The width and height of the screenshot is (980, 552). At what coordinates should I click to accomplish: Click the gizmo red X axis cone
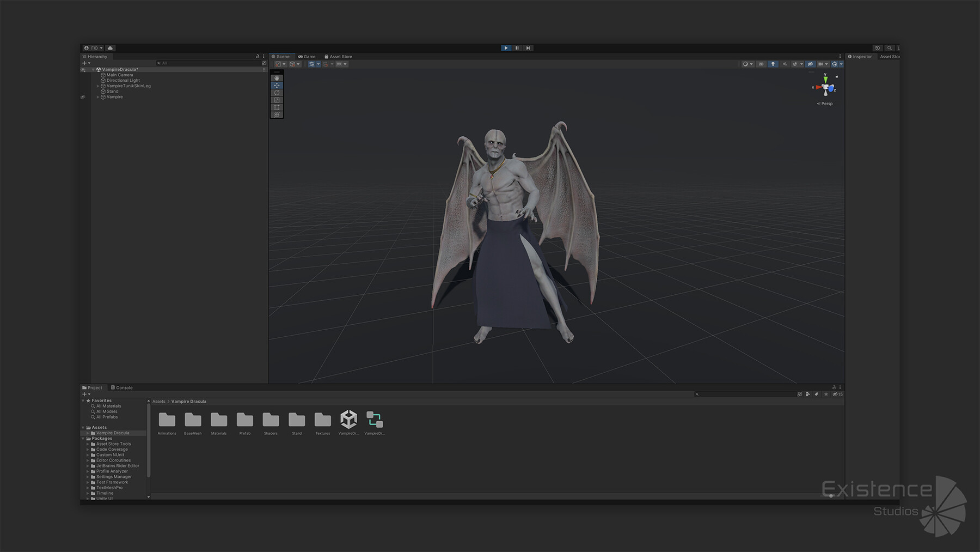[x=818, y=87]
